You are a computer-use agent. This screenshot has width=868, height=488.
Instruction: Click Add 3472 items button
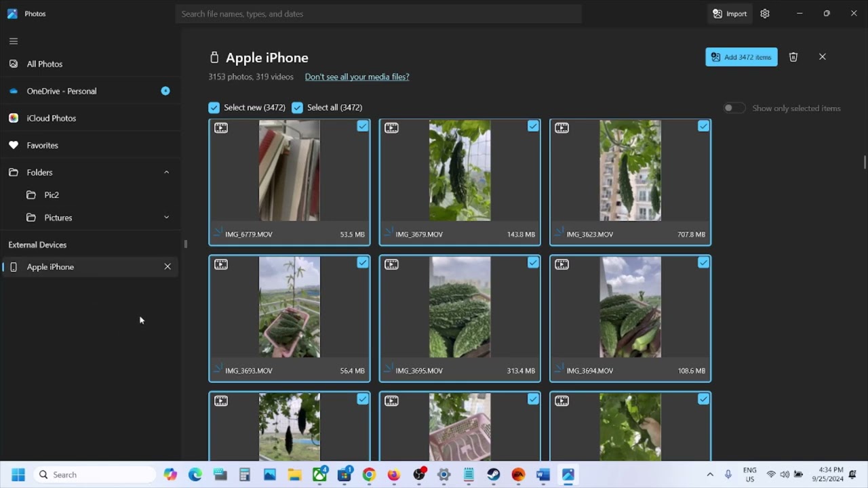tap(741, 57)
